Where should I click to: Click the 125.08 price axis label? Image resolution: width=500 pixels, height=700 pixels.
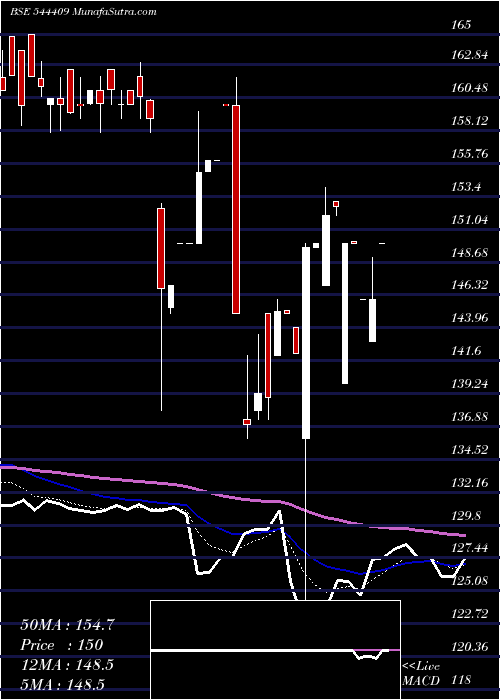point(471,581)
